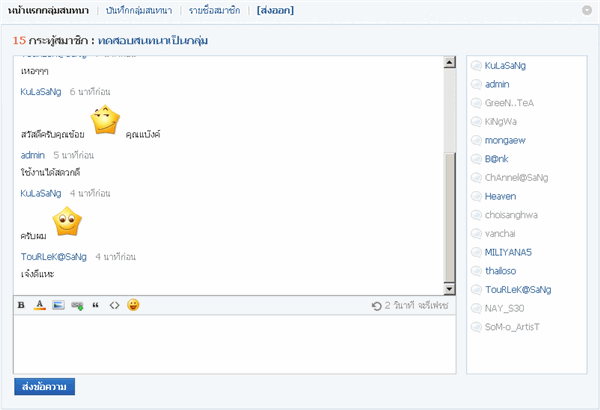Click the chat bubble icon beside KuLaSaNg in the member list

pyautogui.click(x=476, y=66)
